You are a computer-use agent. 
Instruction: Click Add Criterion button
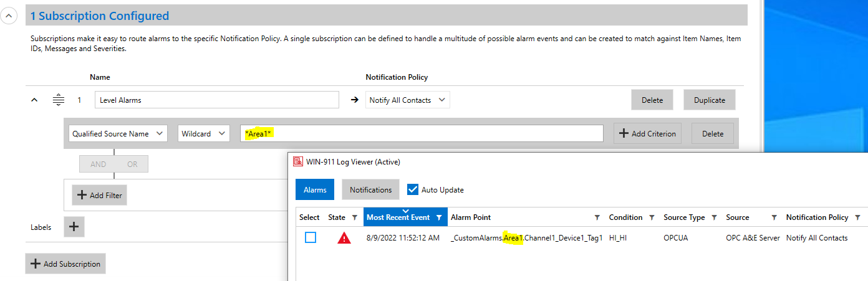click(x=648, y=133)
